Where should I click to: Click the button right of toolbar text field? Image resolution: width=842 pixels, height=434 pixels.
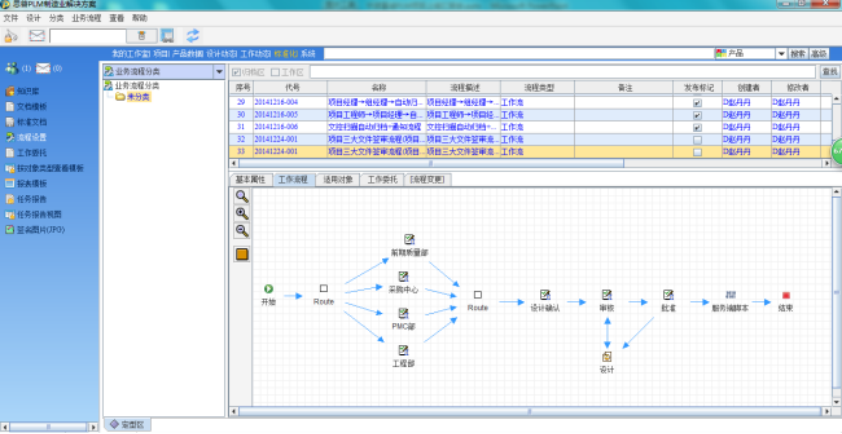coord(142,36)
